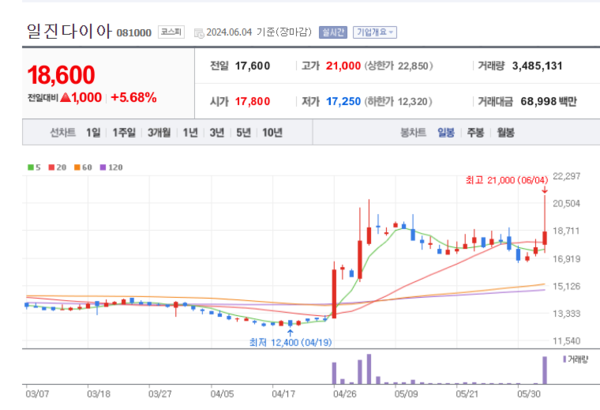600x410 pixels.
Task: Click the 15,126 y-axis price label
Action: [566, 286]
